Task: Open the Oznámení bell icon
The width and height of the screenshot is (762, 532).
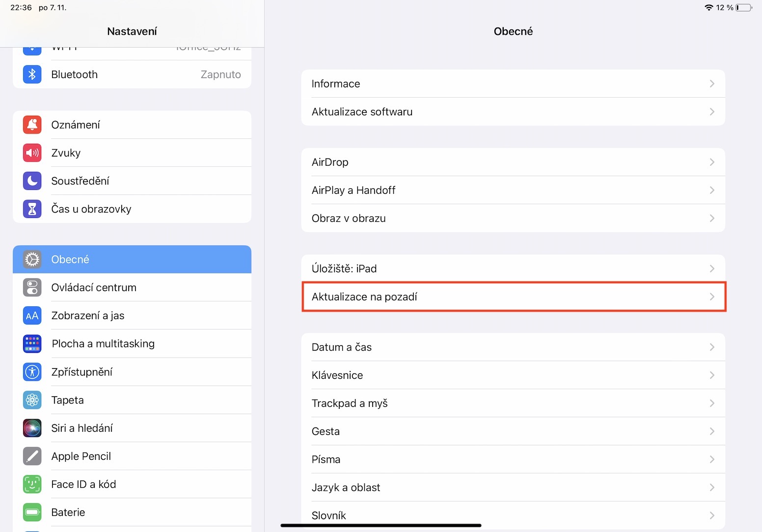Action: (32, 125)
